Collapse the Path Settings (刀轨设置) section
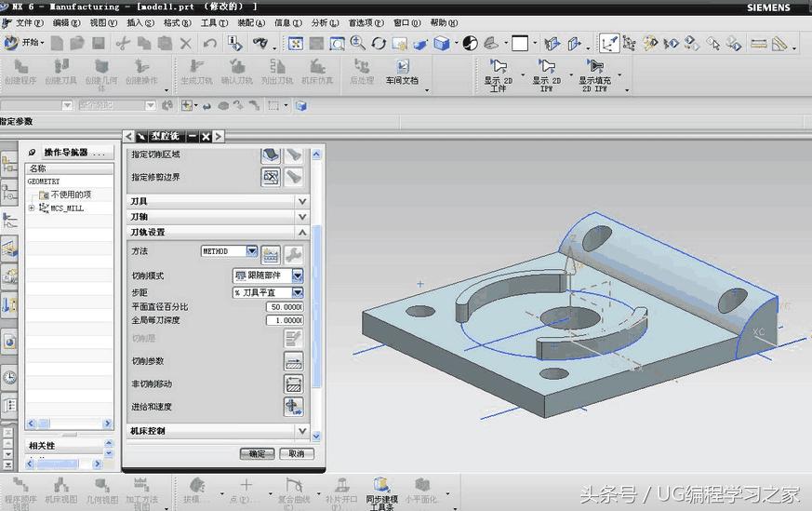This screenshot has height=511, width=812. click(301, 232)
